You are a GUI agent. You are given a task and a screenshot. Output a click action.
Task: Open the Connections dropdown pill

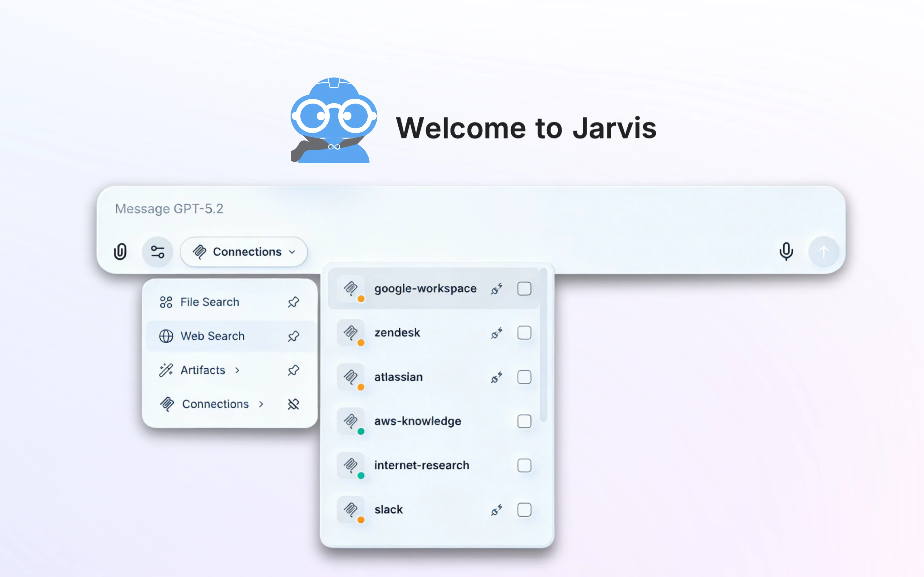coord(244,252)
